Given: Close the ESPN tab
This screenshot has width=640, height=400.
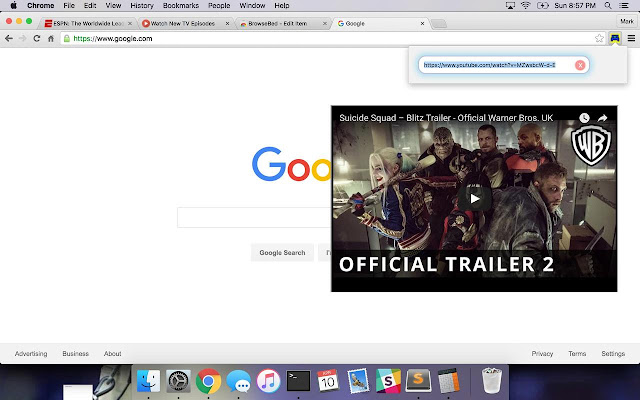Looking at the screenshot, I should pyautogui.click(x=130, y=24).
